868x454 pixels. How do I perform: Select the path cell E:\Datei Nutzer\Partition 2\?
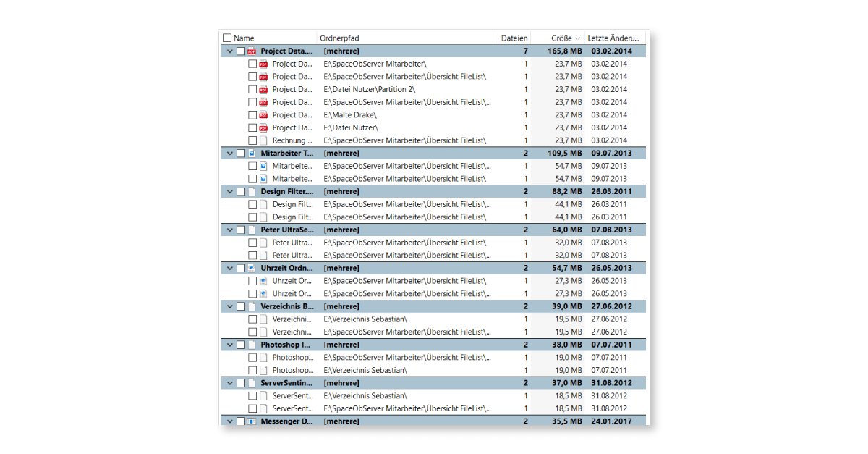pos(370,90)
